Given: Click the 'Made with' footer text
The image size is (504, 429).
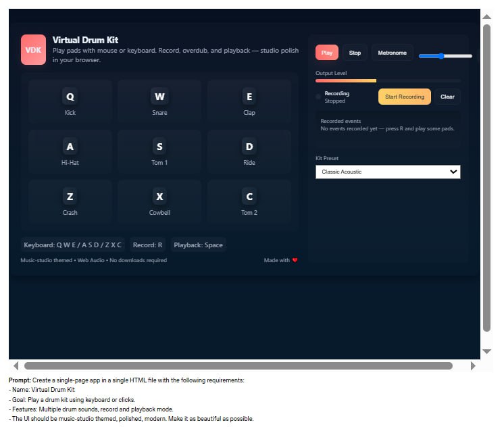Looking at the screenshot, I should tap(277, 260).
